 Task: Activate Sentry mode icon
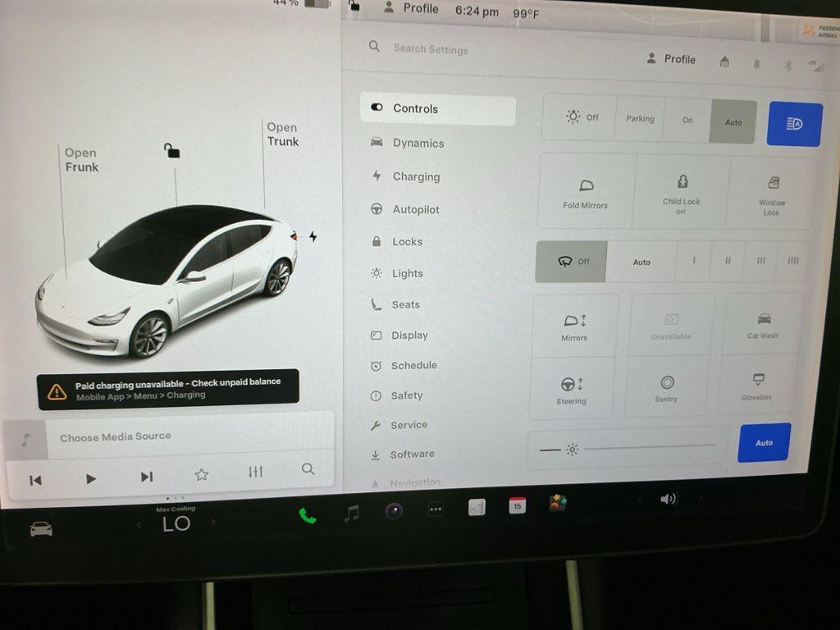coord(667,387)
